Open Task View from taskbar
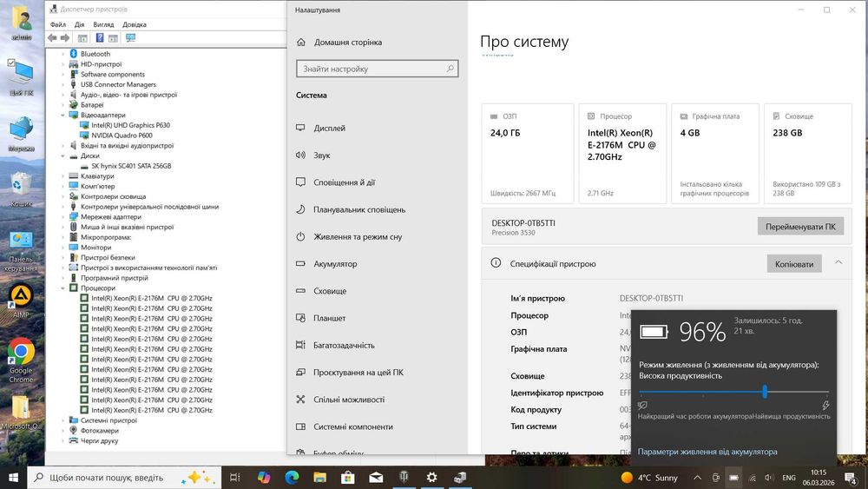Viewport: 868px width, 489px height. [235, 477]
